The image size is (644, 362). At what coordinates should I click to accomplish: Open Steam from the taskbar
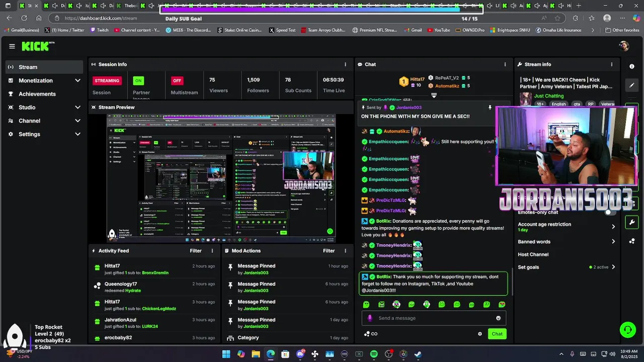pyautogui.click(x=418, y=354)
